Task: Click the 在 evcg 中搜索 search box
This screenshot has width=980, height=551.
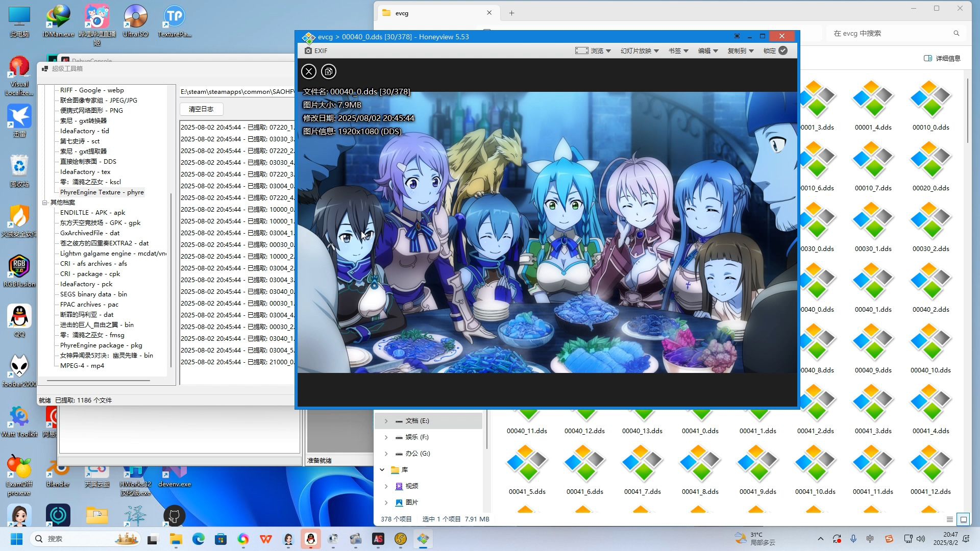Action: [896, 33]
